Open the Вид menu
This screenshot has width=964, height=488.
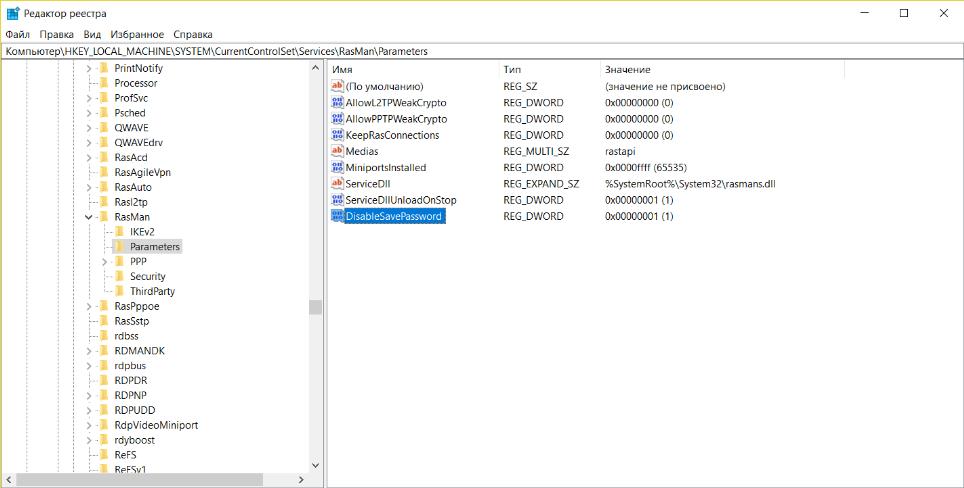click(92, 34)
